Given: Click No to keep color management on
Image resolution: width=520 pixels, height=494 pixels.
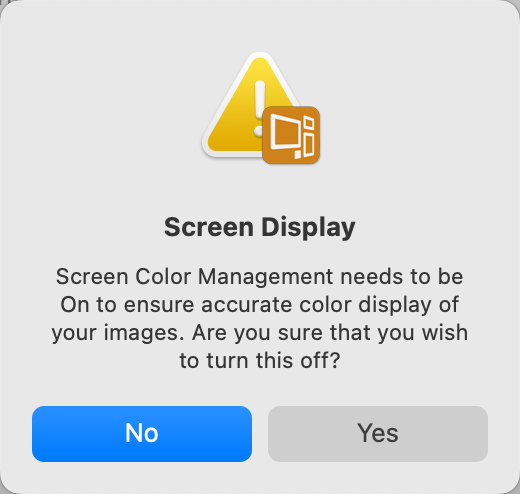Looking at the screenshot, I should pyautogui.click(x=142, y=434).
